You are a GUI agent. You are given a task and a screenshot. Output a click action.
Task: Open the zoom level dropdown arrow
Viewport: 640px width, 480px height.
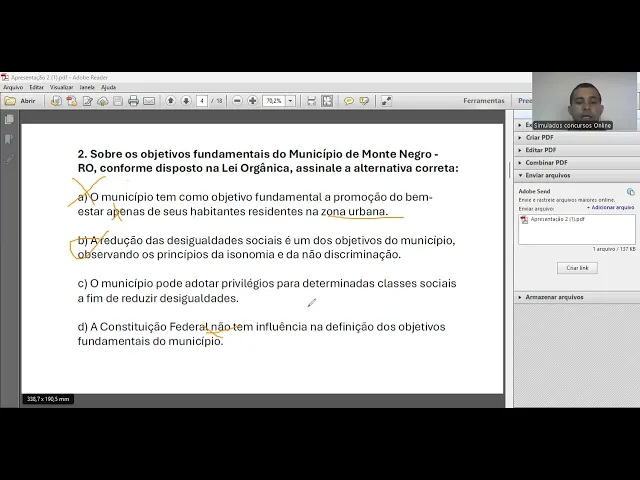[x=290, y=101]
